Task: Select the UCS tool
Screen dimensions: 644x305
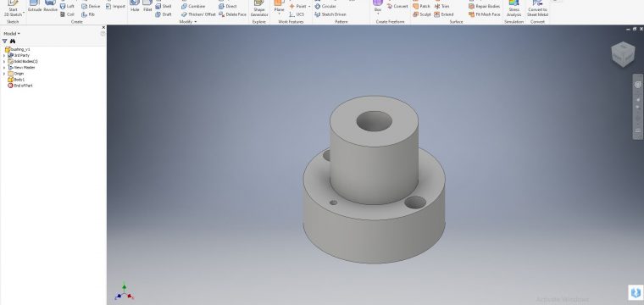Action: (x=297, y=14)
